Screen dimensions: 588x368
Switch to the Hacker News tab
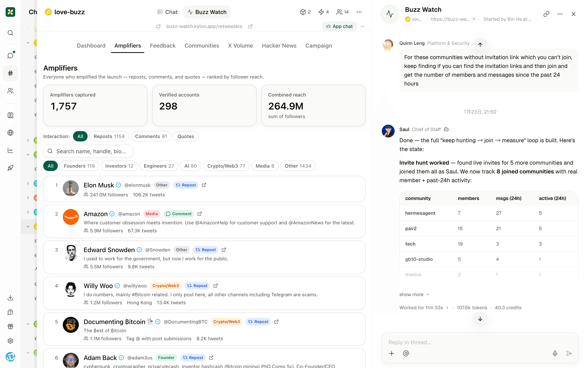pos(279,46)
